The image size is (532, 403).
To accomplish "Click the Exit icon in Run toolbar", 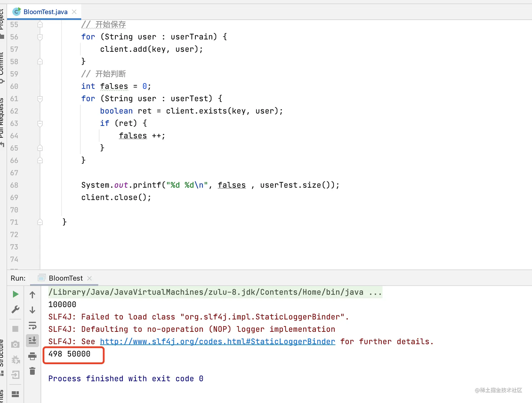I will pyautogui.click(x=15, y=374).
